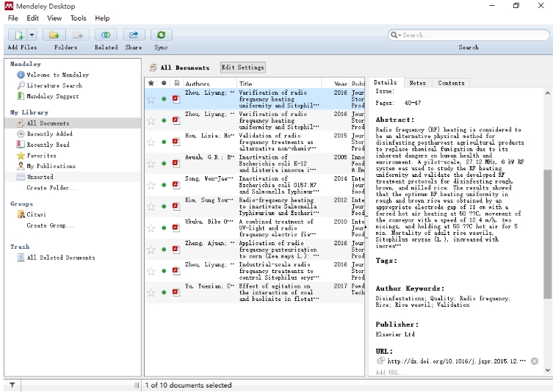553x392 pixels.
Task: Select 'Effect of agitation' document title
Action: click(x=279, y=292)
